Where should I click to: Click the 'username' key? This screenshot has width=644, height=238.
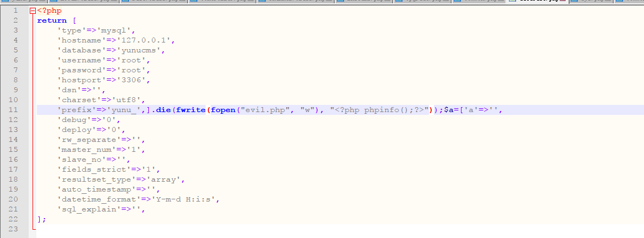coord(82,61)
